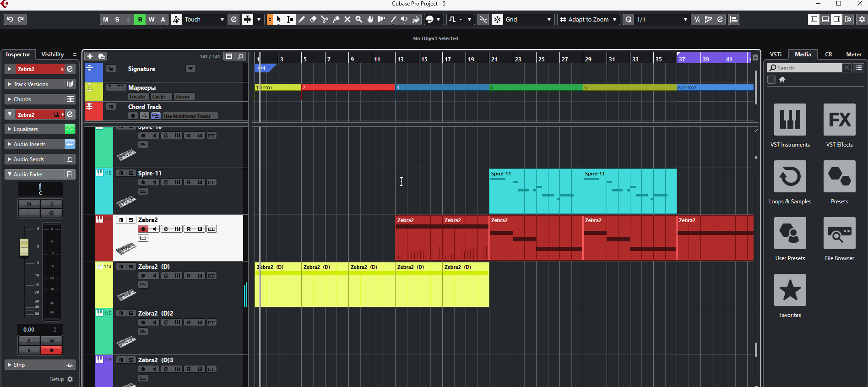This screenshot has height=387, width=868.
Task: Select the Glue tool
Action: coord(336,19)
